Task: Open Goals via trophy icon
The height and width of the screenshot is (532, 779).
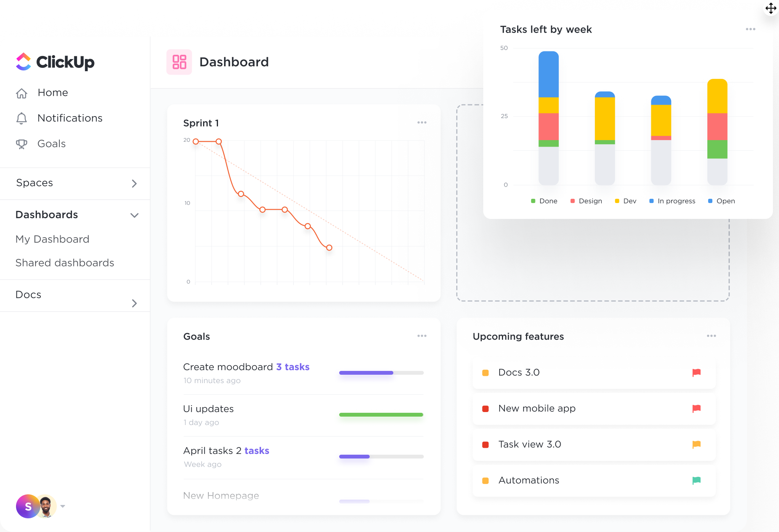Action: [22, 144]
